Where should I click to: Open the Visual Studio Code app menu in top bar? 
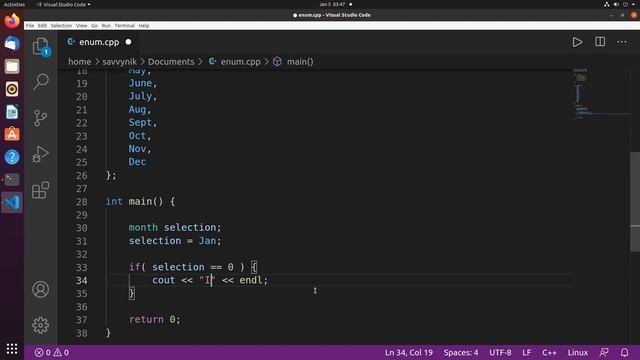[x=64, y=4]
